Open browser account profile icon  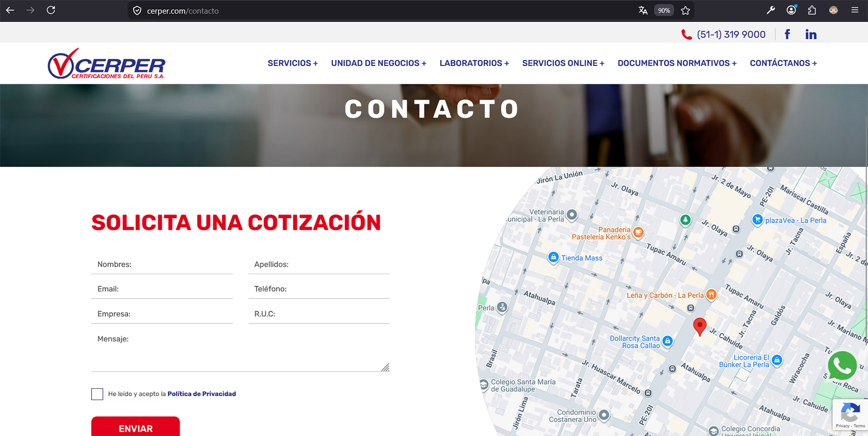792,10
